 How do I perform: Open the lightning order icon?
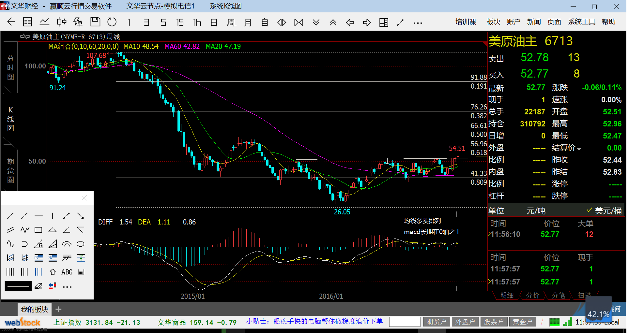78,22
